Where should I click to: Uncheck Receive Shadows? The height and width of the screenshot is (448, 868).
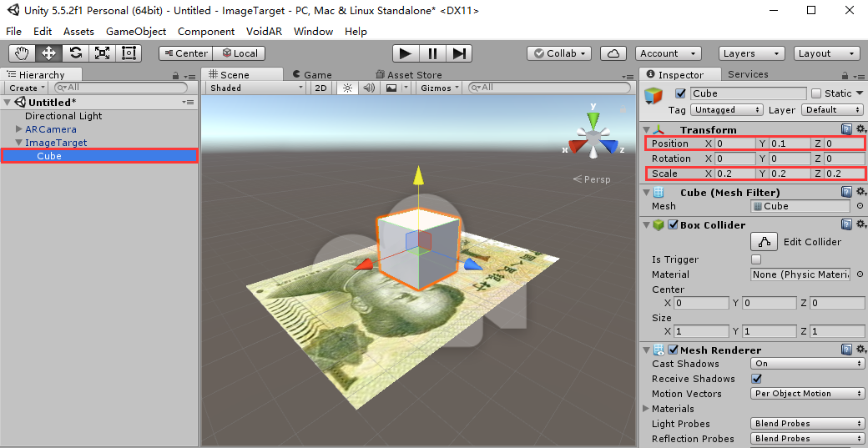[756, 379]
